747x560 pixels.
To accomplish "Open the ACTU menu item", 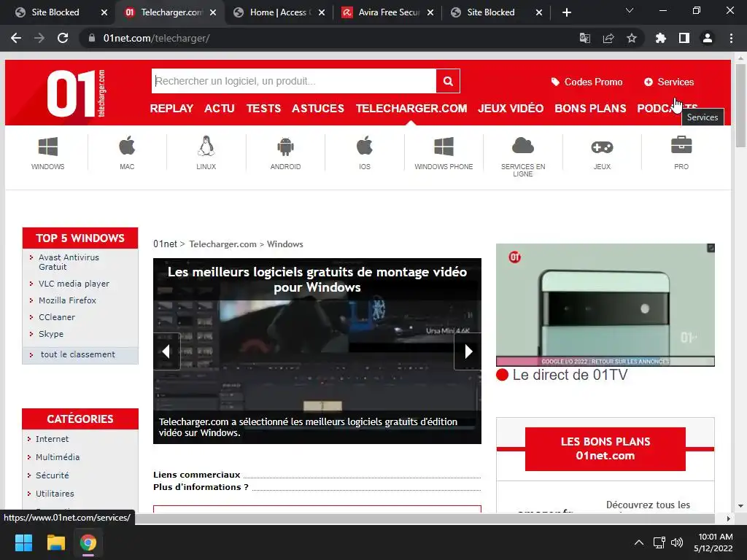I will click(x=220, y=109).
